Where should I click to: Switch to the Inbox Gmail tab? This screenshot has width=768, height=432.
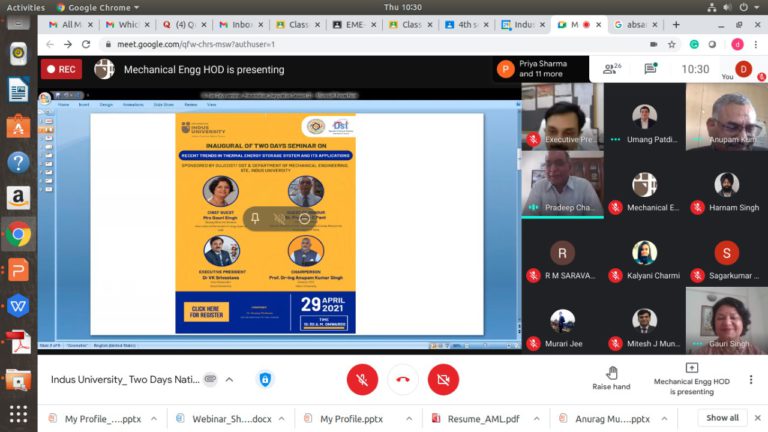241,24
